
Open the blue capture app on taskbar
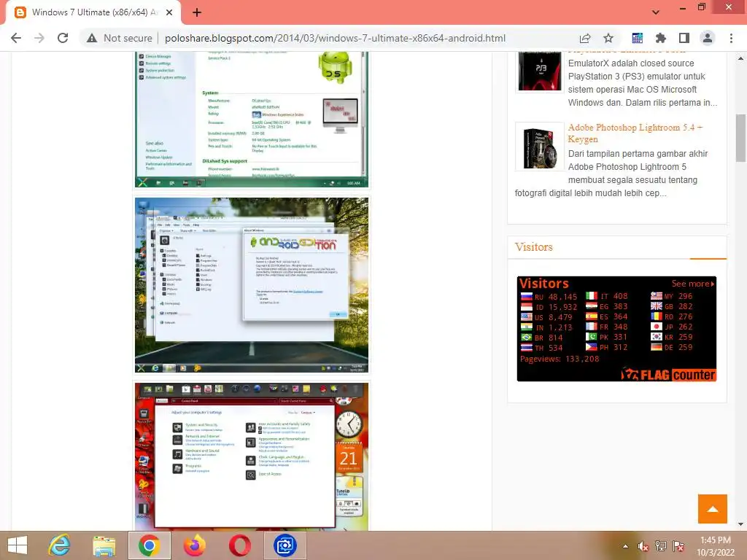point(285,545)
